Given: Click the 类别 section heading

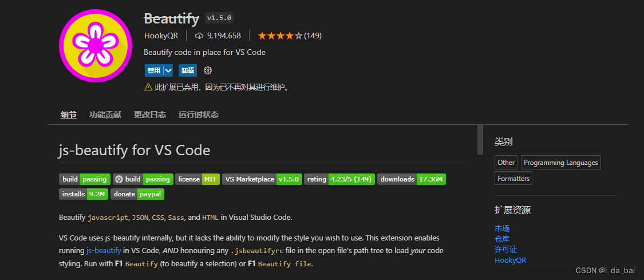Looking at the screenshot, I should pyautogui.click(x=504, y=143).
